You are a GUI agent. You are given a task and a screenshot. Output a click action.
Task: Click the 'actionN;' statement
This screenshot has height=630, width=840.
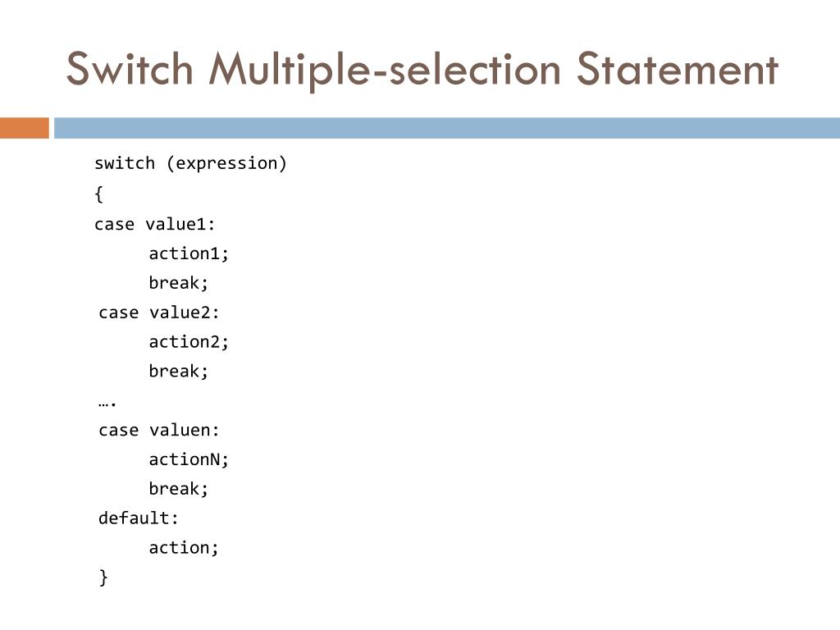point(189,459)
